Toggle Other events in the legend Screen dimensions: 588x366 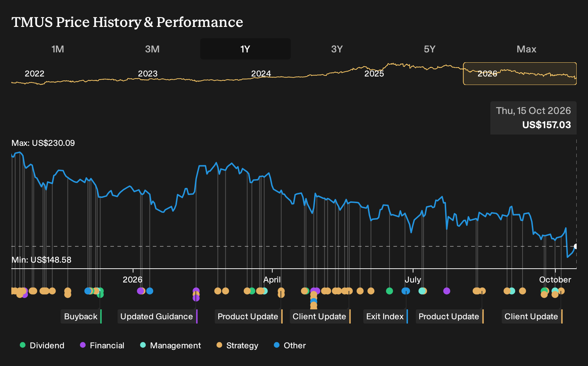click(290, 345)
